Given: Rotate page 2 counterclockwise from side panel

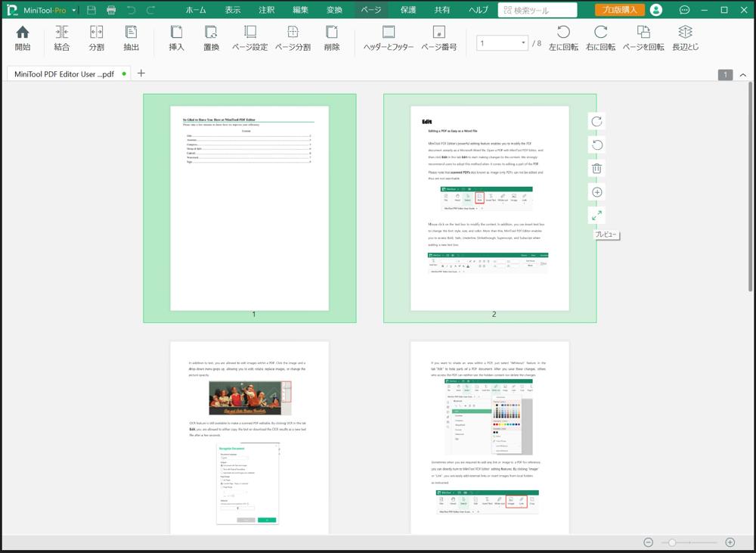Looking at the screenshot, I should click(x=597, y=144).
